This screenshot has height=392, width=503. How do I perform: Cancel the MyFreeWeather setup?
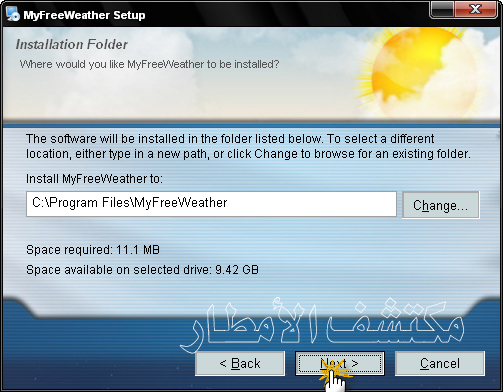tap(440, 363)
